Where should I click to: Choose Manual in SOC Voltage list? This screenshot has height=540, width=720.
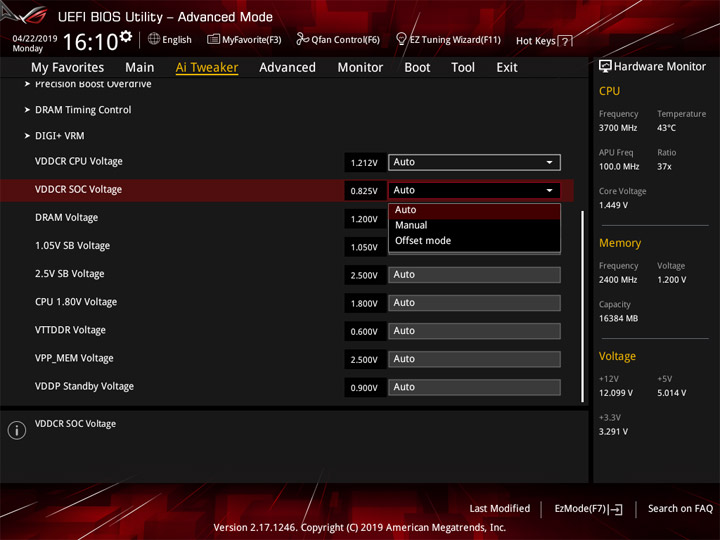pos(474,225)
